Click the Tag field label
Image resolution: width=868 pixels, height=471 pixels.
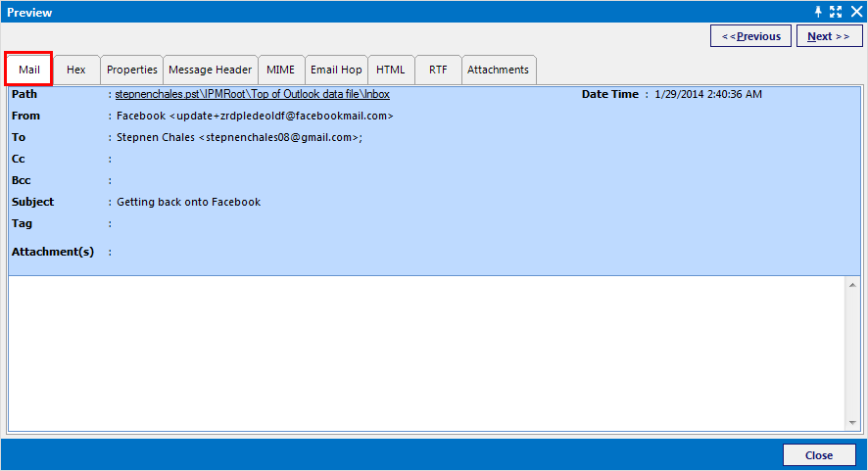(x=22, y=223)
